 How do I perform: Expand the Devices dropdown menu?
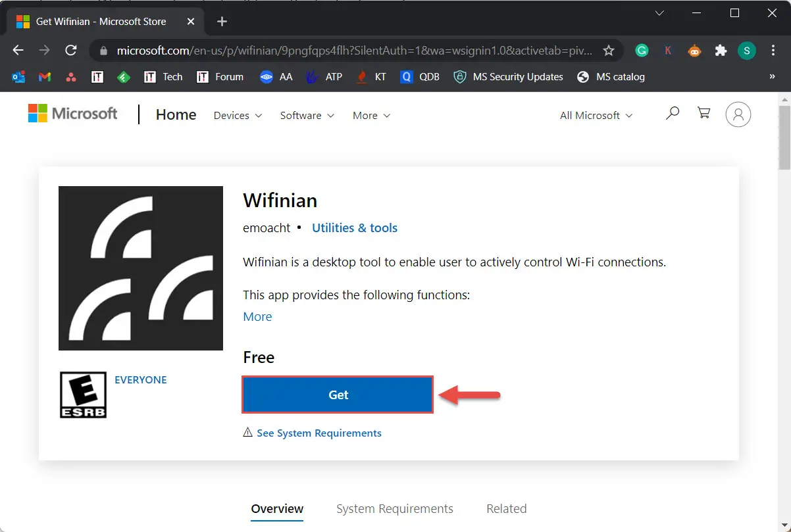click(x=238, y=115)
